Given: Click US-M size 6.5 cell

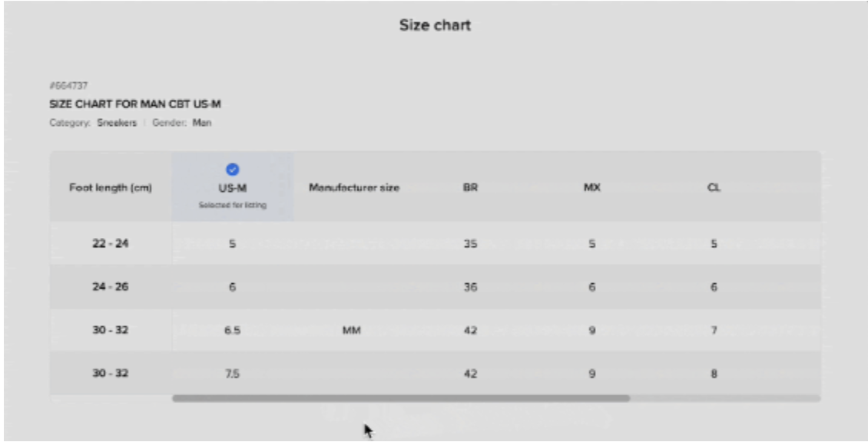Looking at the screenshot, I should [x=233, y=330].
